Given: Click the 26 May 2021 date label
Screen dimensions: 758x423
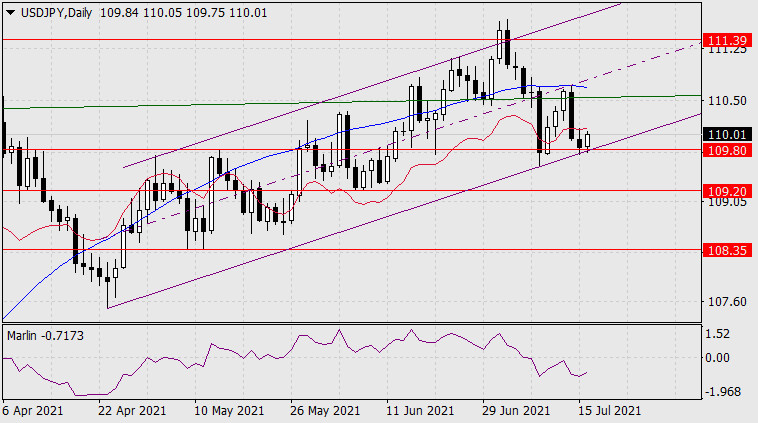Looking at the screenshot, I should 325,411.
